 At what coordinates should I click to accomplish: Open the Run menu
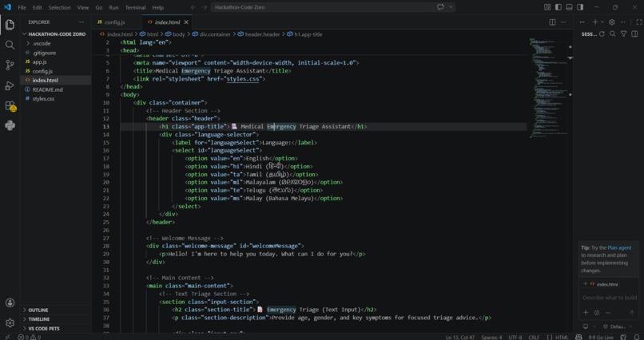113,7
